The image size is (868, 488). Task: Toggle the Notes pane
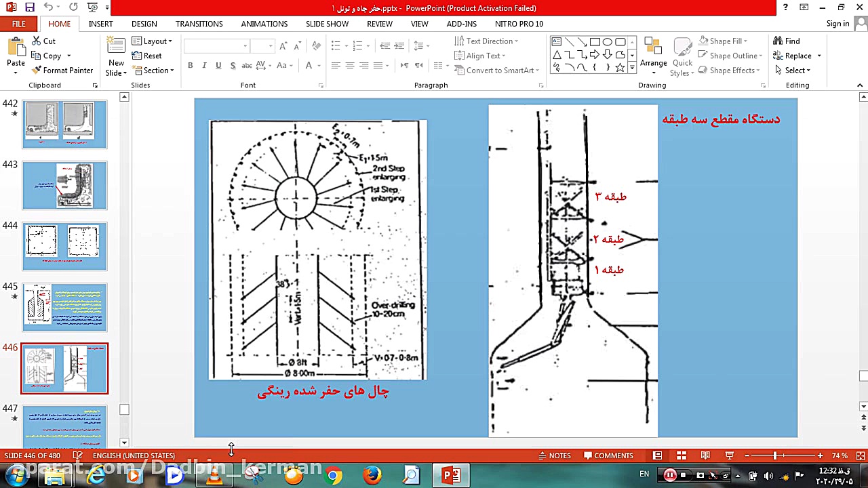[x=553, y=455]
